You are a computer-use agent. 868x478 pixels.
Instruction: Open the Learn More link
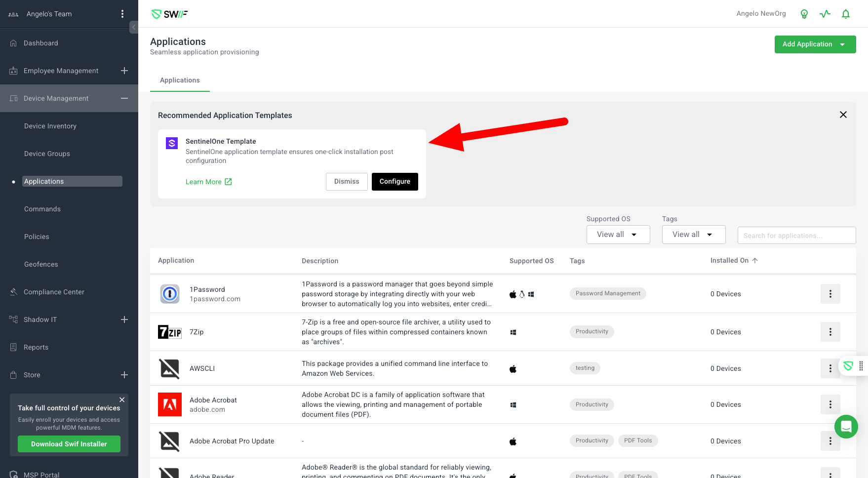(208, 182)
